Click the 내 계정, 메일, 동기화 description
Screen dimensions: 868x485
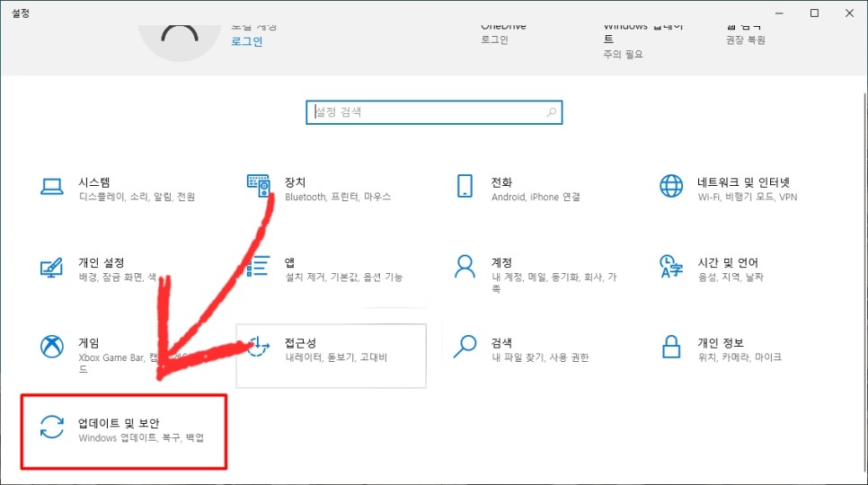tap(554, 282)
